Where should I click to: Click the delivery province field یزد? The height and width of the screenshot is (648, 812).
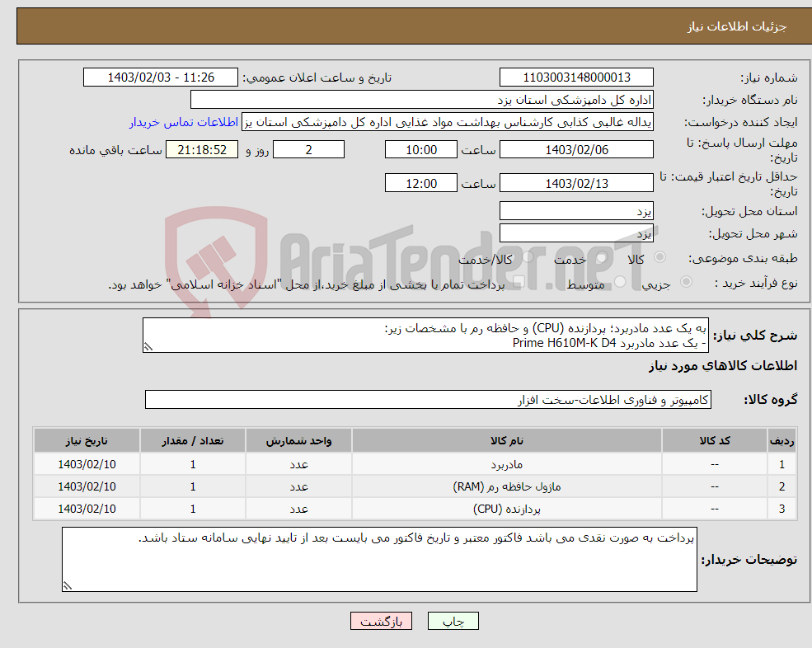(576, 211)
